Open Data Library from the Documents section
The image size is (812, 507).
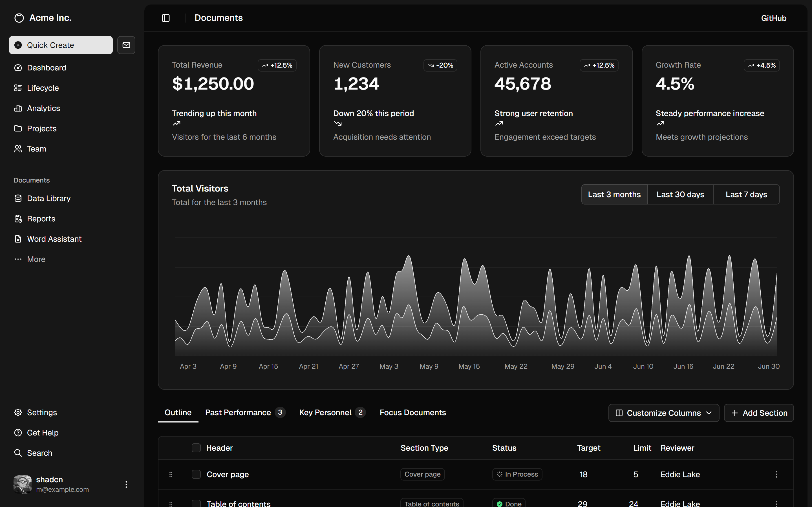18,198
